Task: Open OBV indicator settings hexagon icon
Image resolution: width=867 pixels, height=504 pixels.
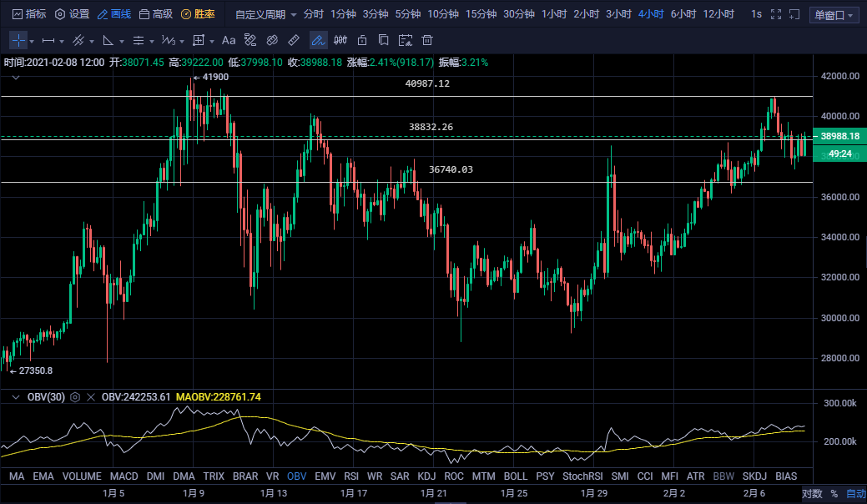Action: click(75, 397)
